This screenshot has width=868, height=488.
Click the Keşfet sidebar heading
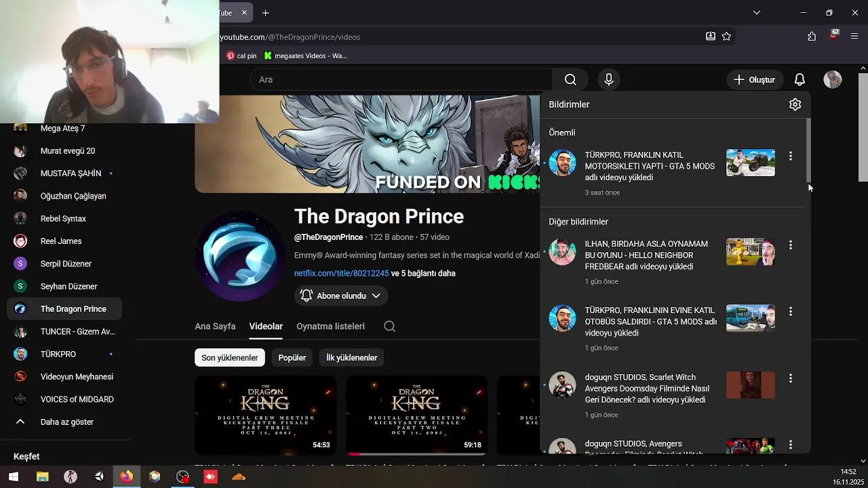click(x=26, y=456)
